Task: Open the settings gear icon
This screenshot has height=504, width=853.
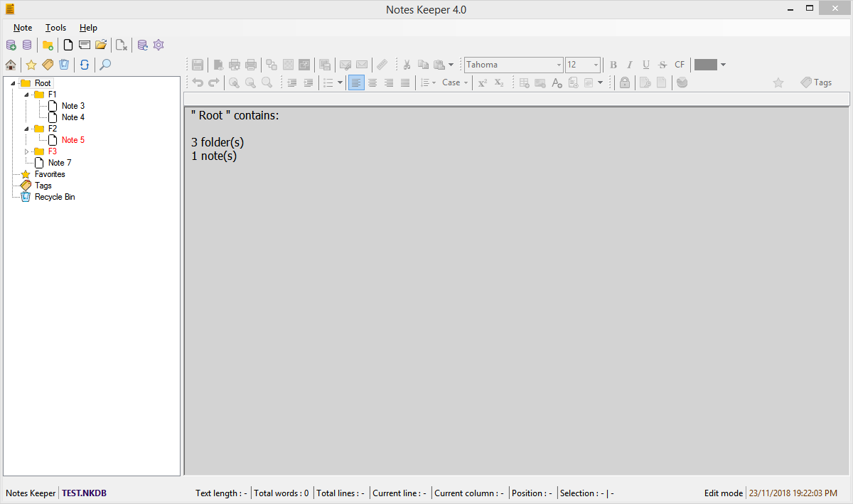Action: 158,44
